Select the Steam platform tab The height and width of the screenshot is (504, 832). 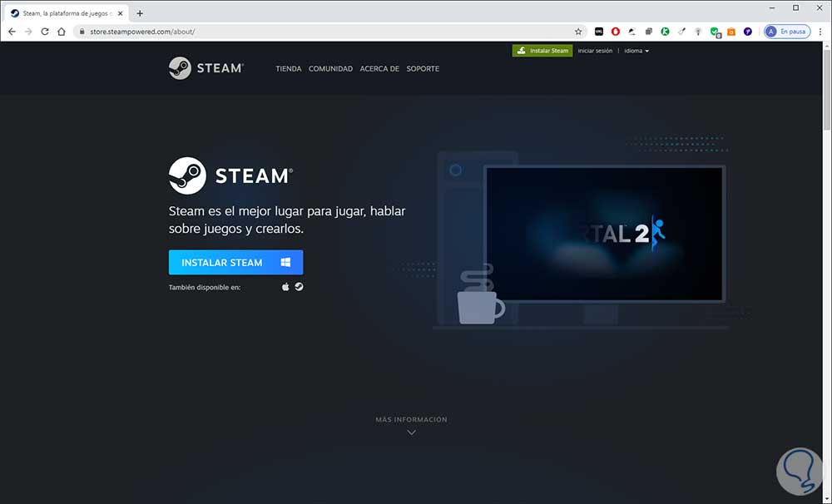(x=67, y=13)
